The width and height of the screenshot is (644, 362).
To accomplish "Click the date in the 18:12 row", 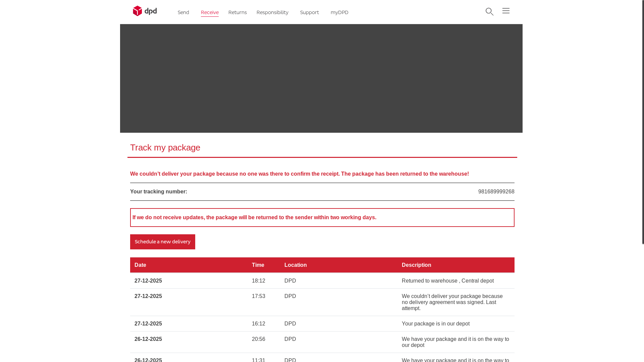I will point(148,281).
